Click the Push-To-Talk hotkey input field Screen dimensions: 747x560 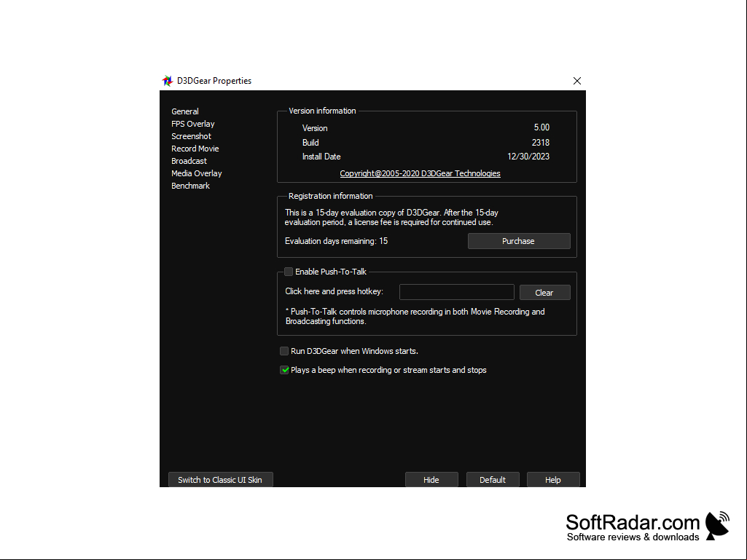coord(456,292)
